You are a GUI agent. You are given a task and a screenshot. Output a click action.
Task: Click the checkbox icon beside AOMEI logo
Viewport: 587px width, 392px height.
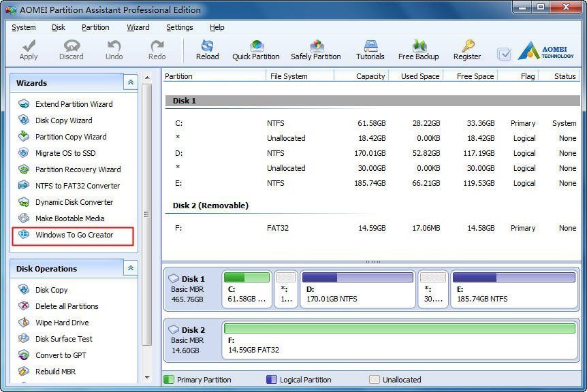coord(504,54)
